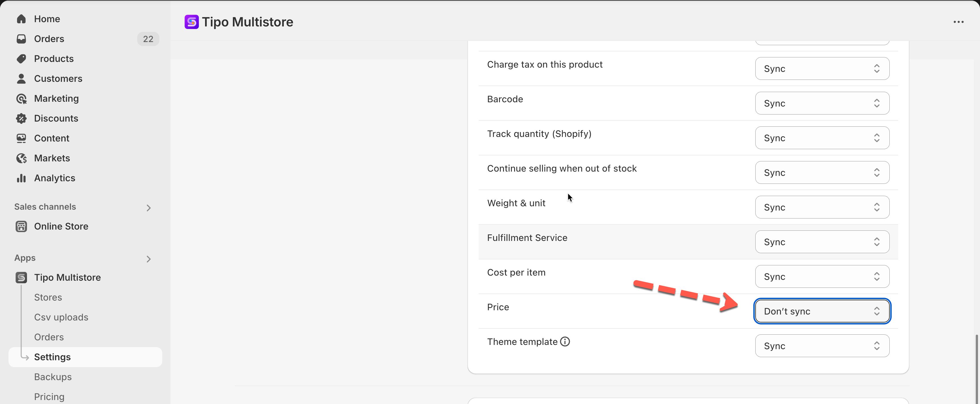The width and height of the screenshot is (980, 404).
Task: Open the Price sync dropdown
Action: (822, 311)
